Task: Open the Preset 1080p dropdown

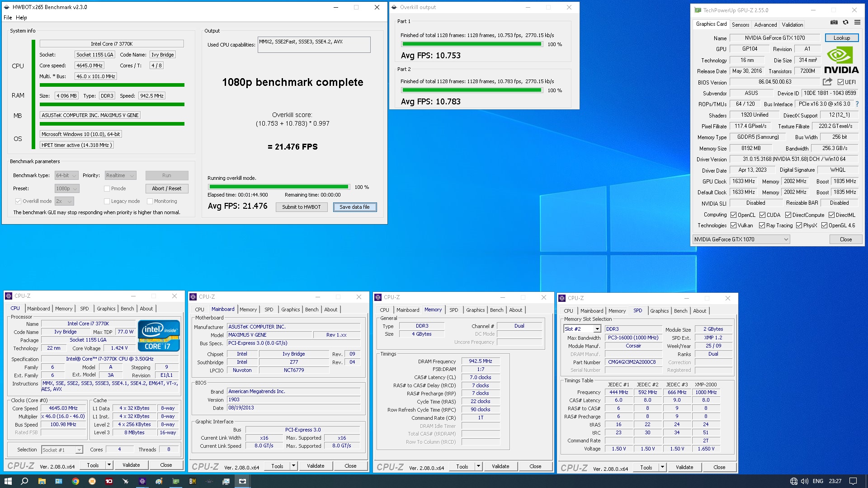Action: point(67,188)
